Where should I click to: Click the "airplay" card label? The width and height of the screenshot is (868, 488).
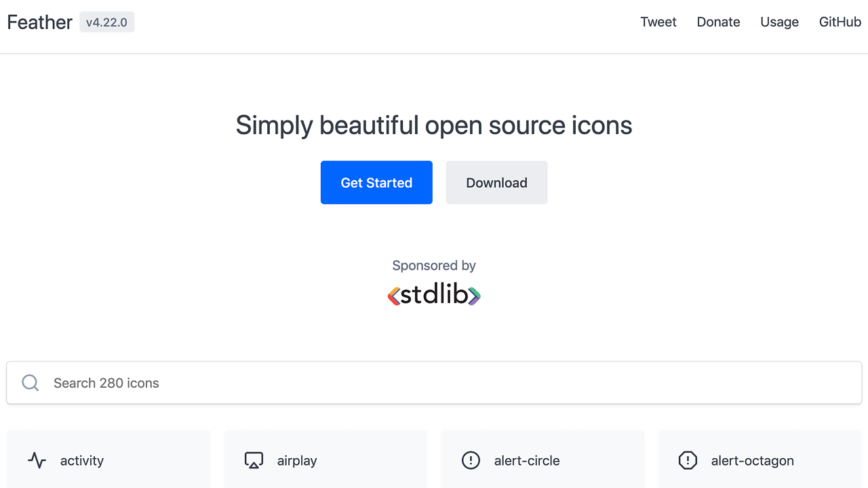pos(297,461)
